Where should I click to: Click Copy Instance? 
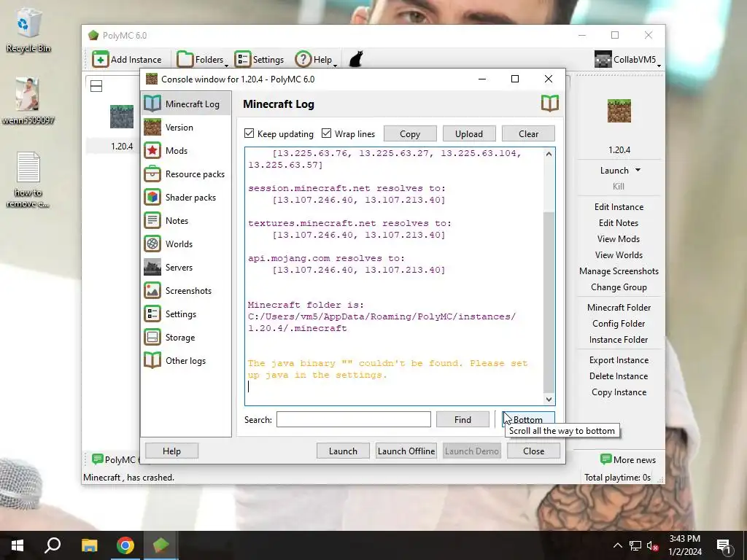pos(619,392)
